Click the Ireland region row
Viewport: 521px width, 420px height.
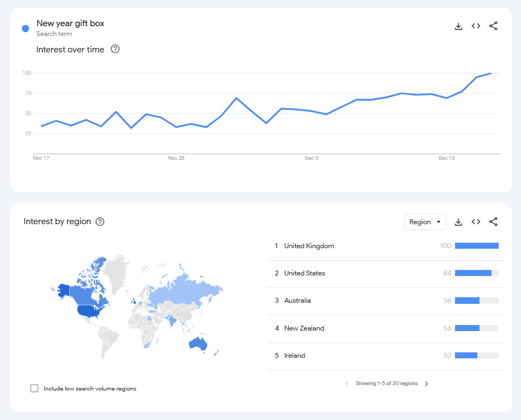tap(386, 356)
